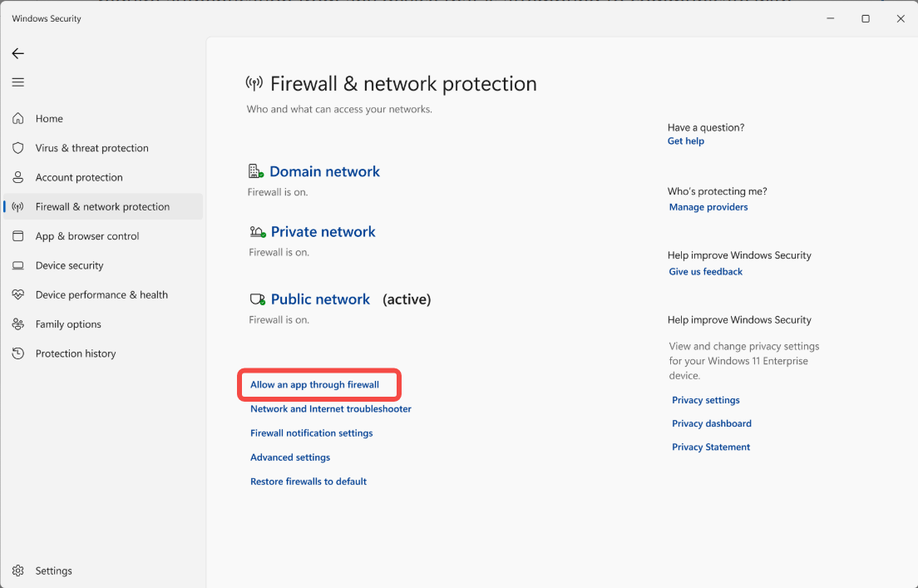The width and height of the screenshot is (918, 588).
Task: Open Privacy settings link
Action: 705,400
